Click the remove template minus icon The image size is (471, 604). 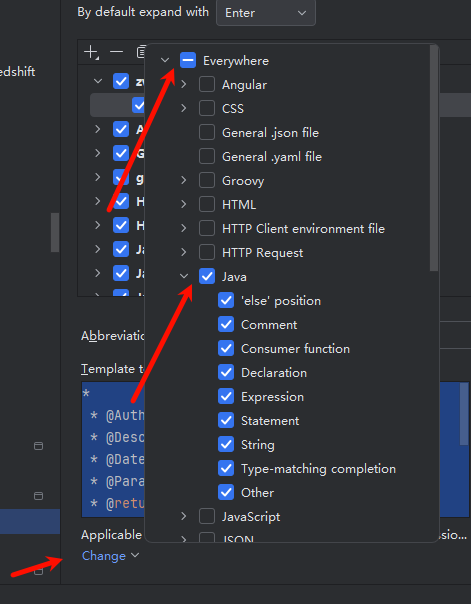click(116, 52)
